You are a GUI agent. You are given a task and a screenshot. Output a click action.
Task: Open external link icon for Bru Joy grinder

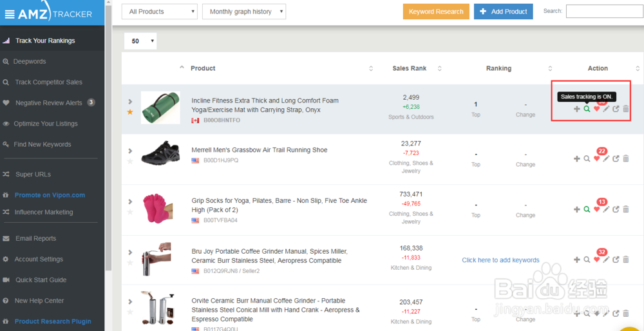[616, 260]
